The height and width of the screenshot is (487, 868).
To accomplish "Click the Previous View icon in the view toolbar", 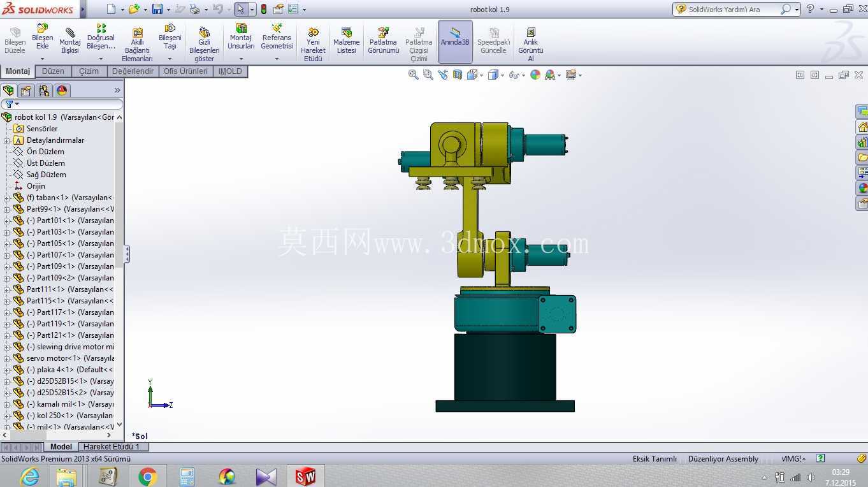I will pyautogui.click(x=443, y=75).
